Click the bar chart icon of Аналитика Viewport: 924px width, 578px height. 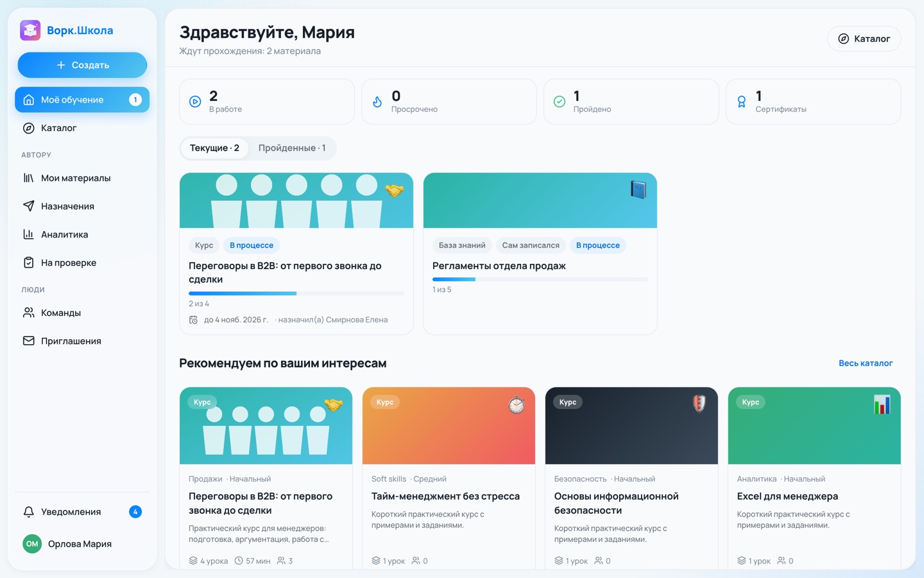tap(28, 234)
